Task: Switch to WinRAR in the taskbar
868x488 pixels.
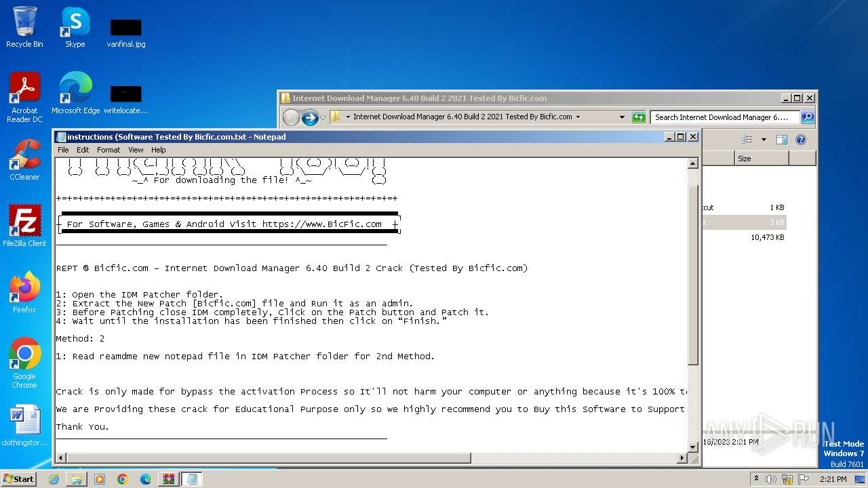Action: (x=169, y=479)
